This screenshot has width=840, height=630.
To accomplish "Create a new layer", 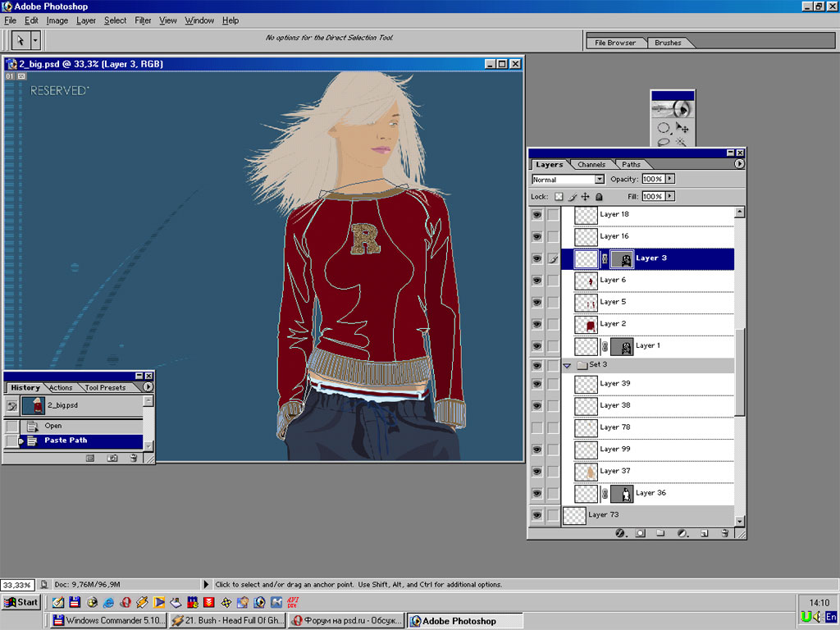I will click(x=705, y=533).
